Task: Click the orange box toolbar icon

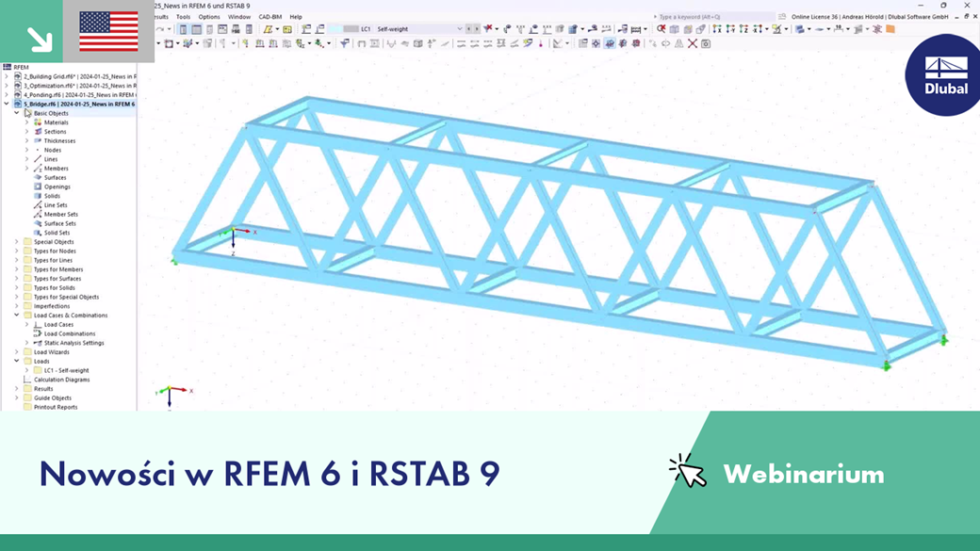Action: pos(890,29)
